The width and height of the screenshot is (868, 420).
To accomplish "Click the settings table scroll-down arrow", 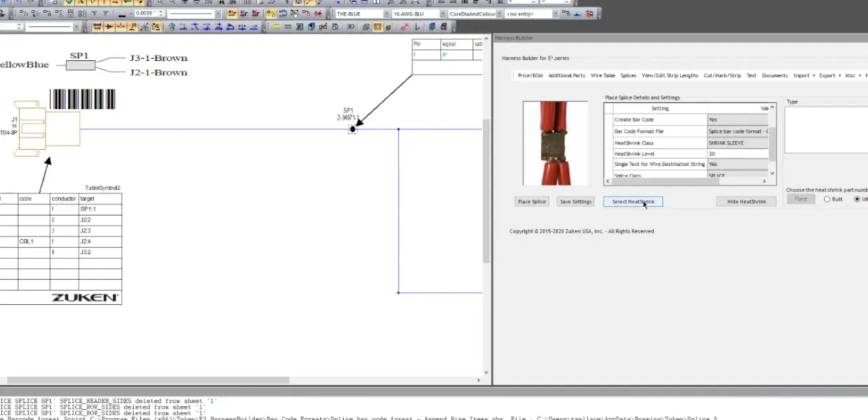I will pos(772,173).
